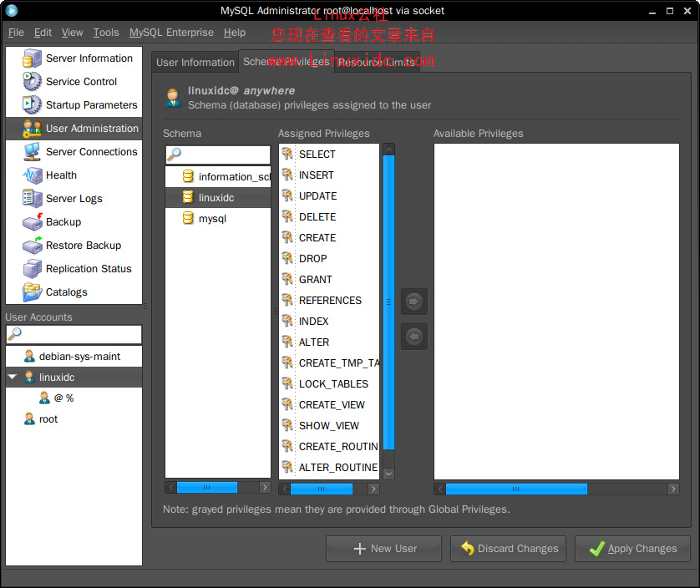Image resolution: width=700 pixels, height=588 pixels.
Task: Select the DELETE privilege
Action: point(329,217)
